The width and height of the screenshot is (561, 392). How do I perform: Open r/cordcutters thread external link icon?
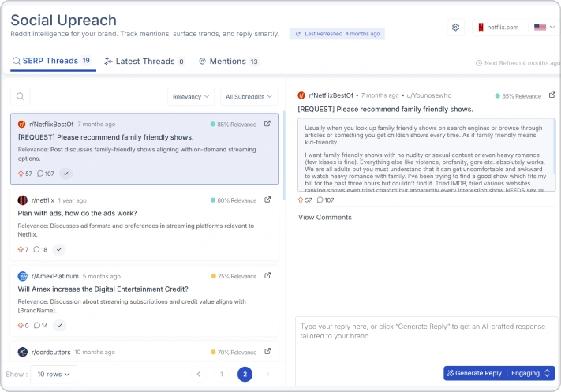267,352
